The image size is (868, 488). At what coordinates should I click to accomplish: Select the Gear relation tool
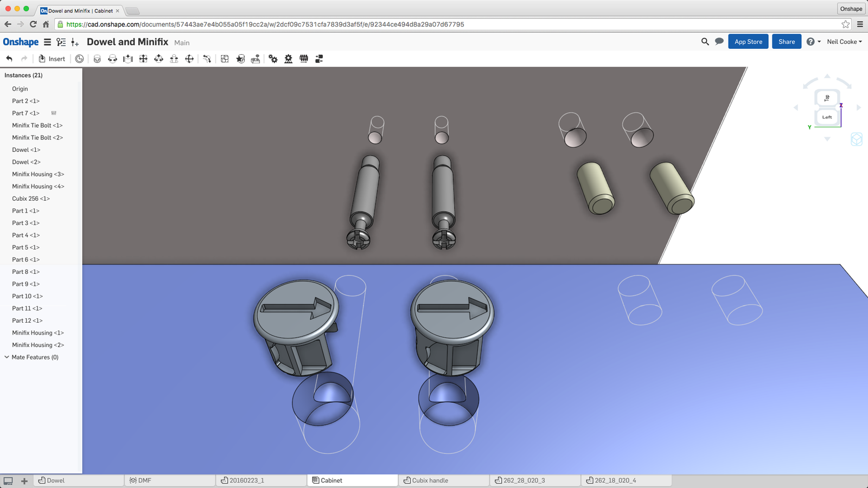[x=273, y=59]
